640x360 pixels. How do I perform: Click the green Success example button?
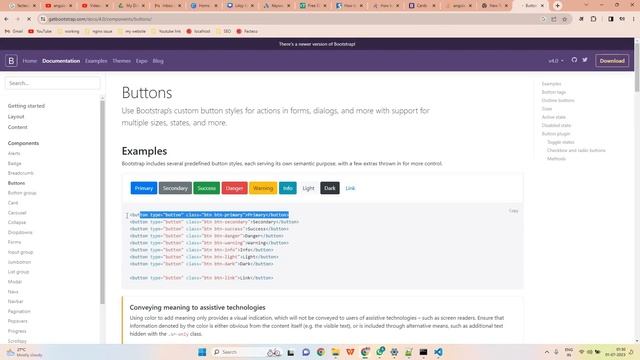coord(207,188)
